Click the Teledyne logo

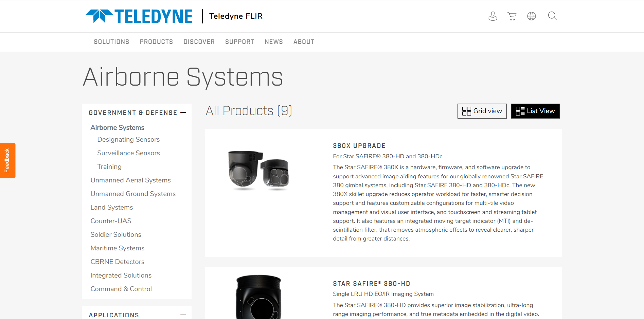[x=139, y=16]
